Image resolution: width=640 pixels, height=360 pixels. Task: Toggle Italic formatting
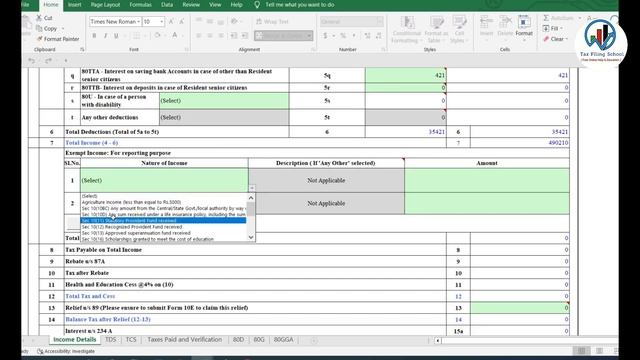pyautogui.click(x=105, y=36)
